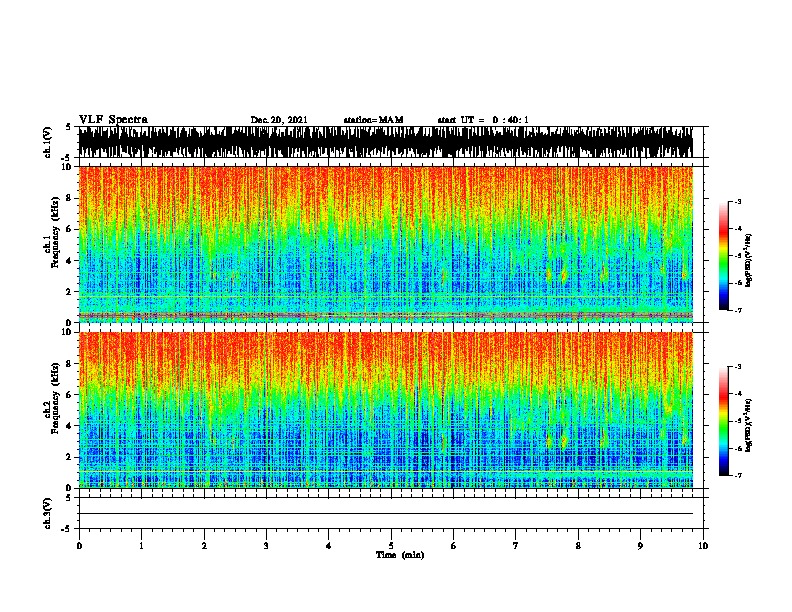Click the "-7" label on ch.2 color bar
Viewport: 792px width, 612px height.
click(738, 476)
